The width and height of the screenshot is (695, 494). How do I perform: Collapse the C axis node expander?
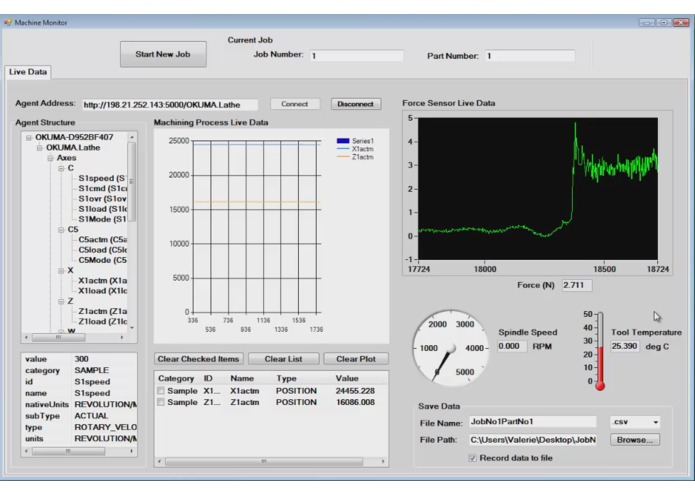pyautogui.click(x=61, y=168)
